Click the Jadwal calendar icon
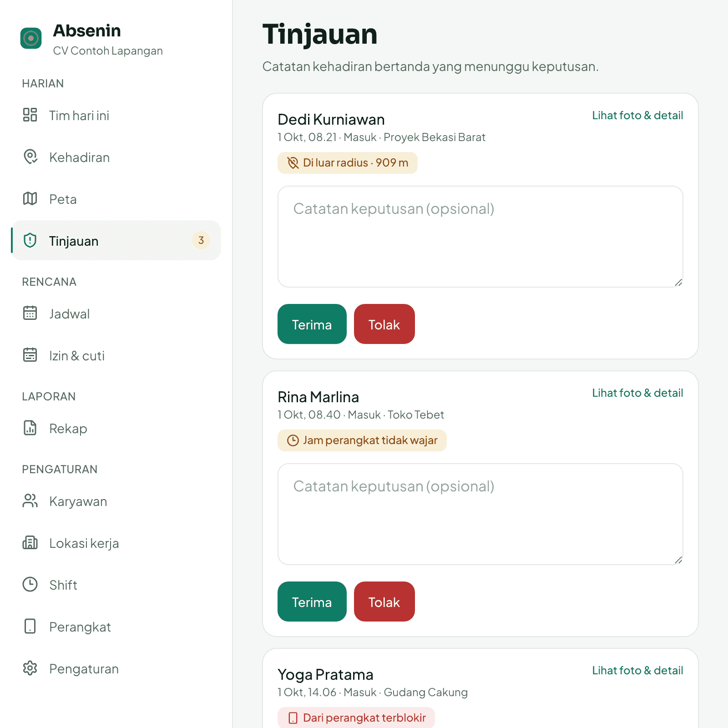This screenshot has width=728, height=728. pos(30,313)
